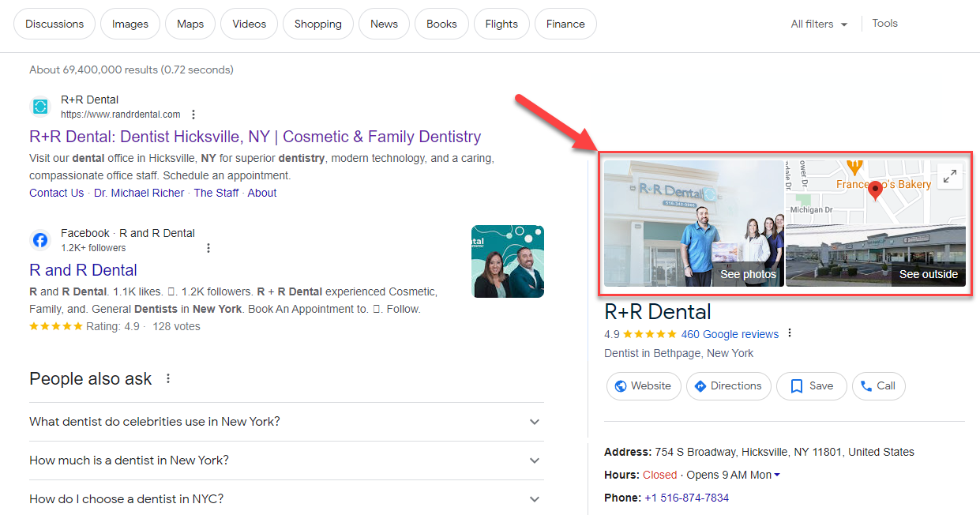Open the Dr. Michael Richer sitelink
The height and width of the screenshot is (515, 980).
(x=139, y=193)
